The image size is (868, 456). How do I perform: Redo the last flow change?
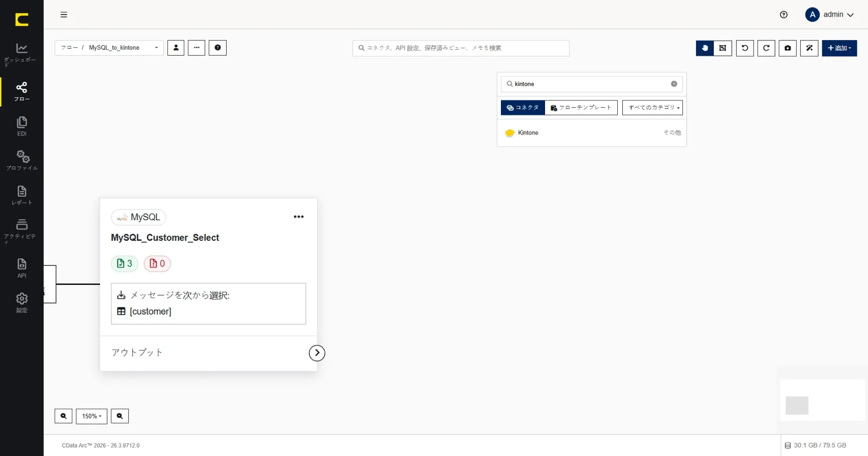coord(766,48)
